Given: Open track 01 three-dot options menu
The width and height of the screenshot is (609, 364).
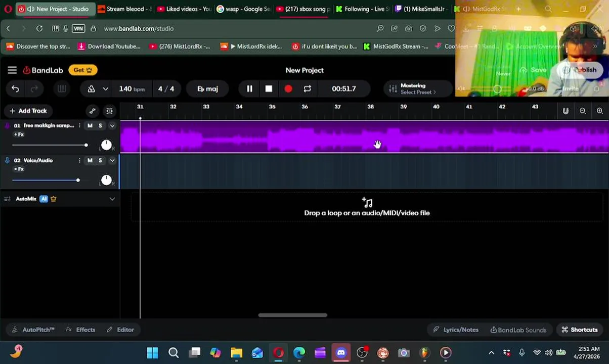Looking at the screenshot, I should click(x=79, y=126).
